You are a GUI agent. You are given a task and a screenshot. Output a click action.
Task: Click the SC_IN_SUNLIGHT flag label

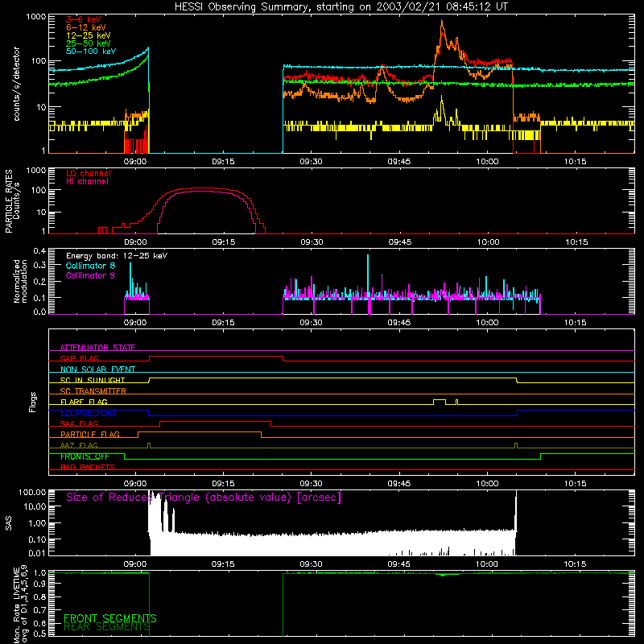pos(93,380)
